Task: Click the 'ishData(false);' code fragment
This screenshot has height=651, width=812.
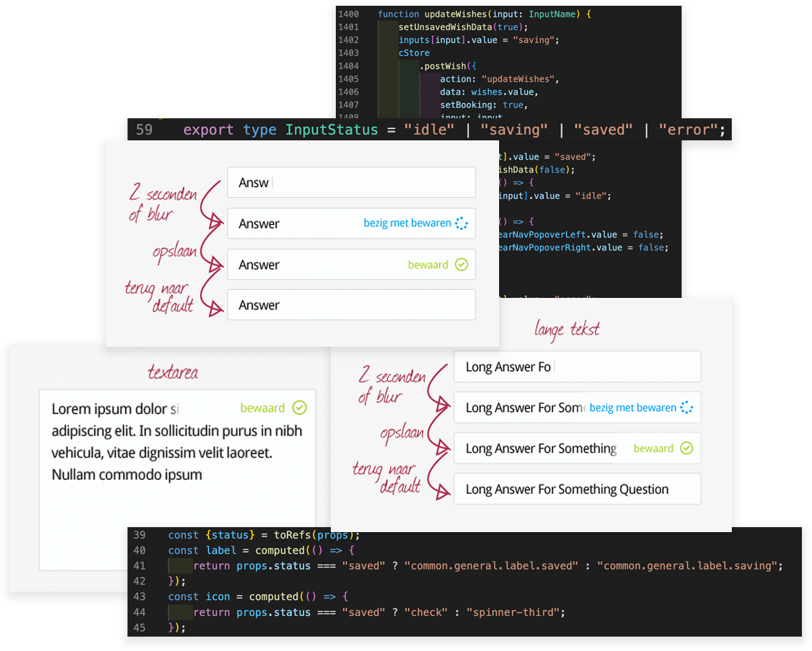Action: (x=537, y=169)
